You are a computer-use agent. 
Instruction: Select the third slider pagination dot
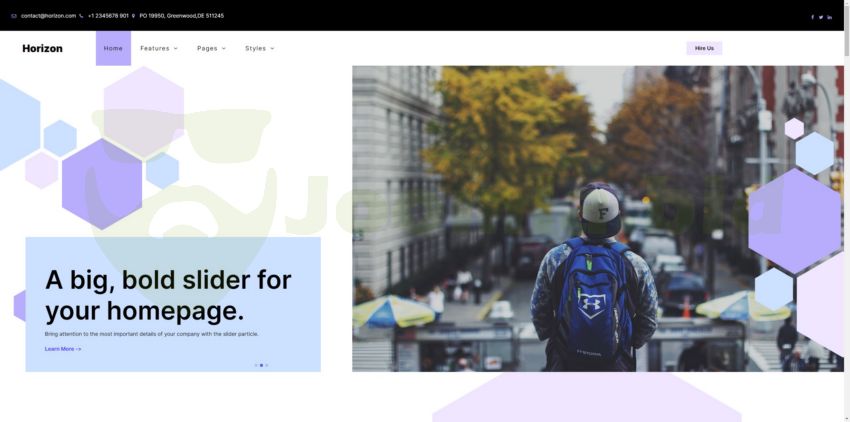point(266,365)
